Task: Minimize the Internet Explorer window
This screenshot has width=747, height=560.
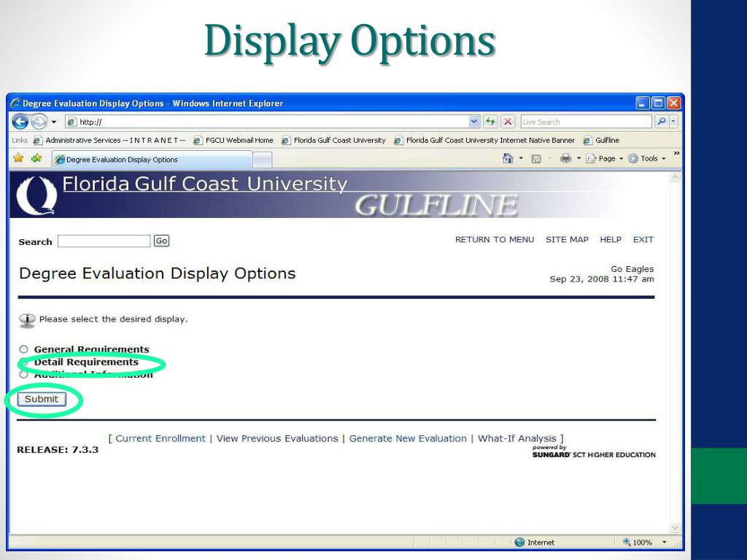Action: pos(643,103)
